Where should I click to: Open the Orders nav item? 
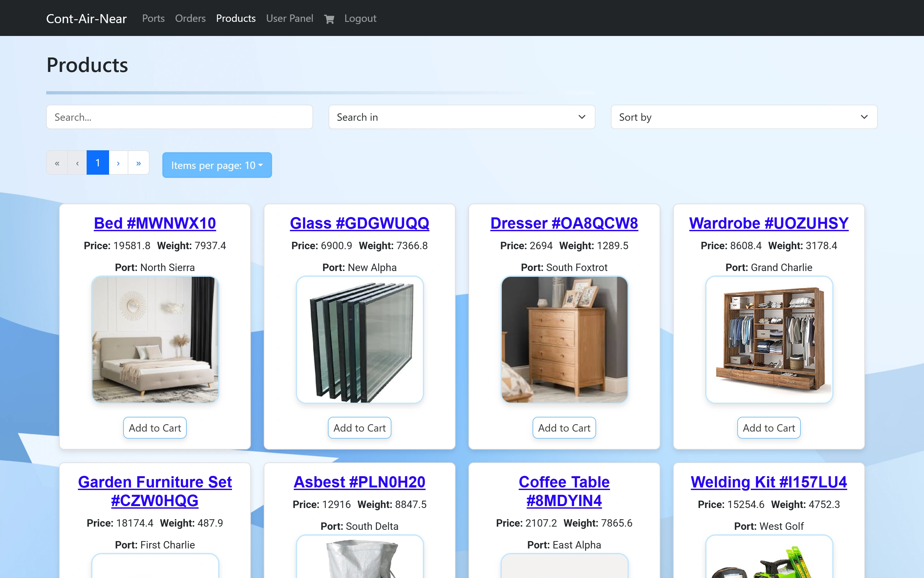click(x=190, y=18)
